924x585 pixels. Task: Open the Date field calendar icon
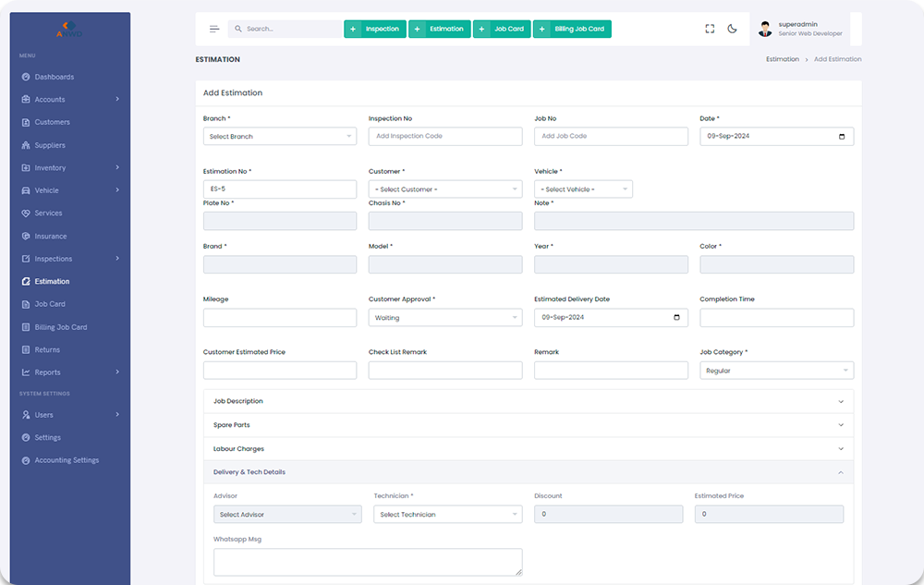842,137
